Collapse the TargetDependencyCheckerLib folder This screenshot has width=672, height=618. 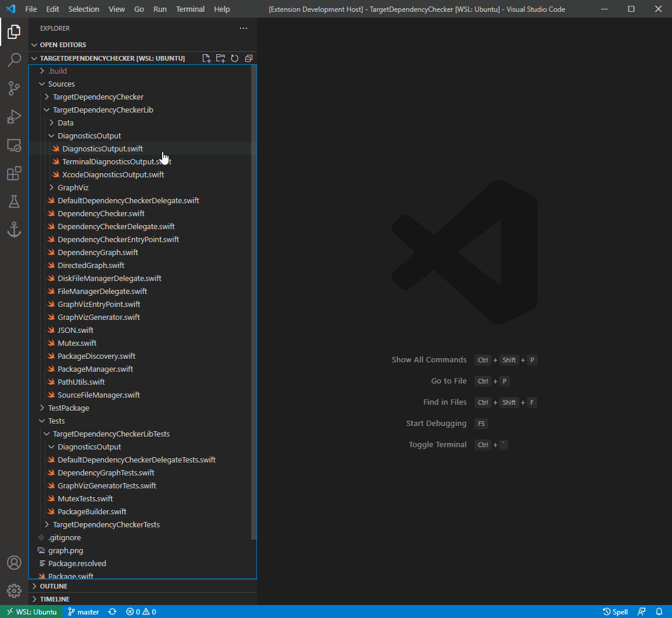pos(143,110)
